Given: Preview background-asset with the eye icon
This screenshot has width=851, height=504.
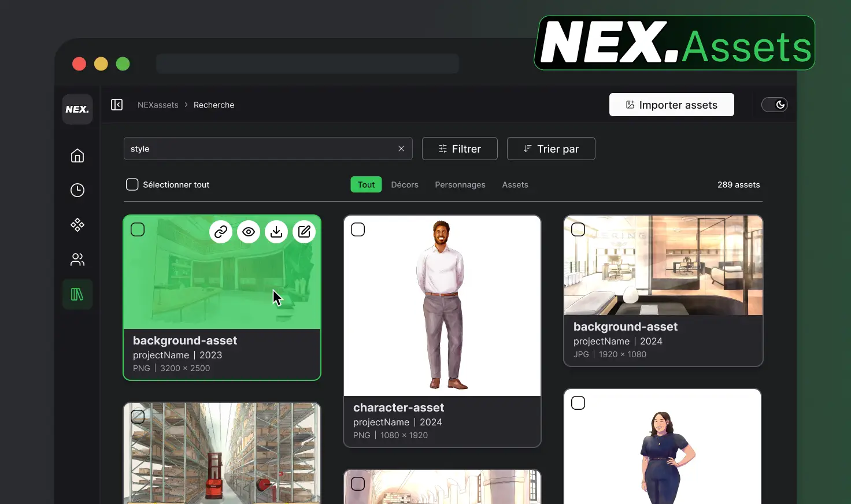Looking at the screenshot, I should point(249,232).
